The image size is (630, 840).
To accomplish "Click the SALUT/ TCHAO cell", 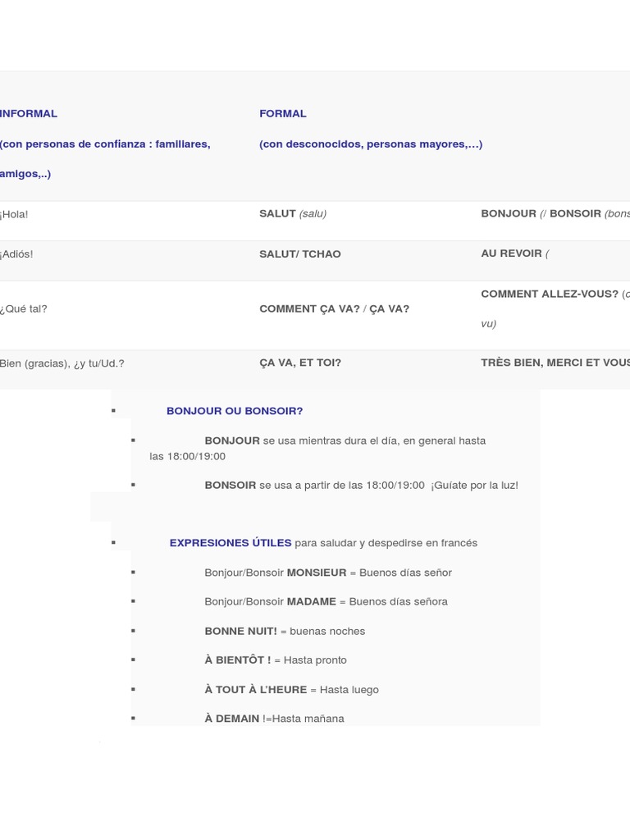I will tap(300, 254).
